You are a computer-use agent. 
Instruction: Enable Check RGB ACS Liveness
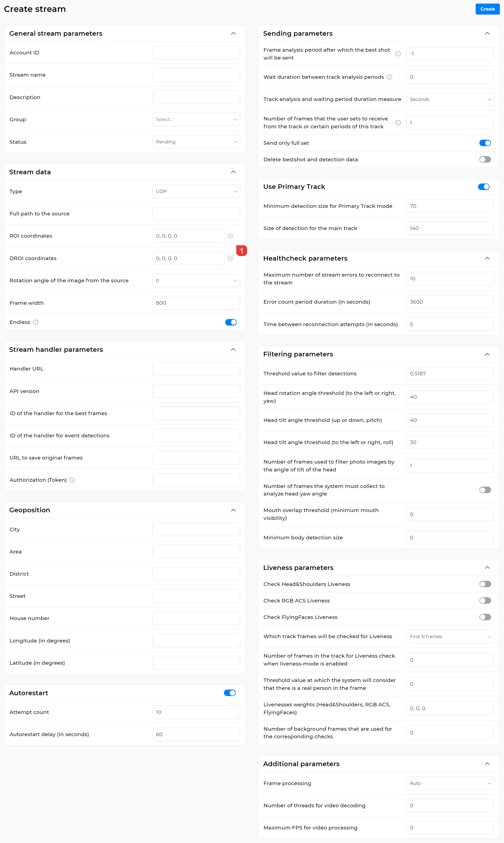[x=485, y=600]
